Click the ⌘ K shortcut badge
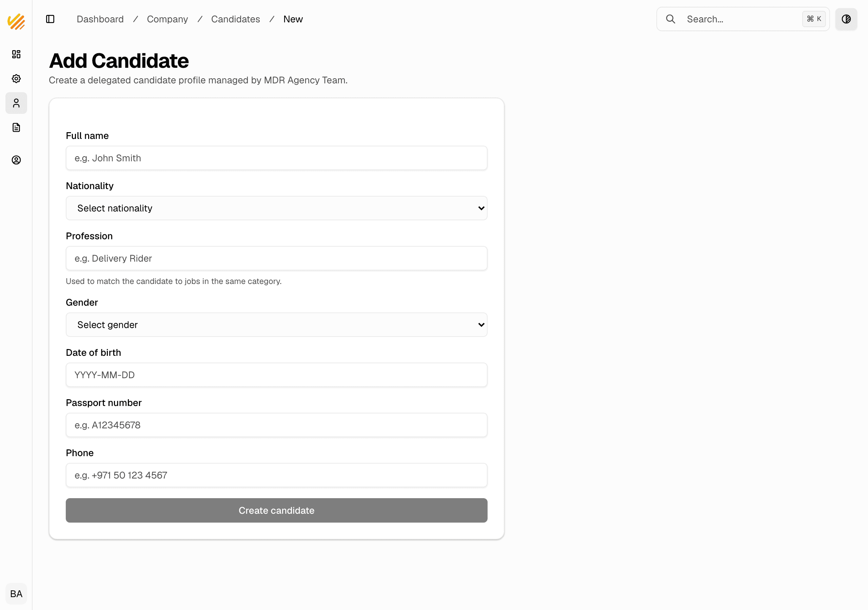868x610 pixels. 813,19
